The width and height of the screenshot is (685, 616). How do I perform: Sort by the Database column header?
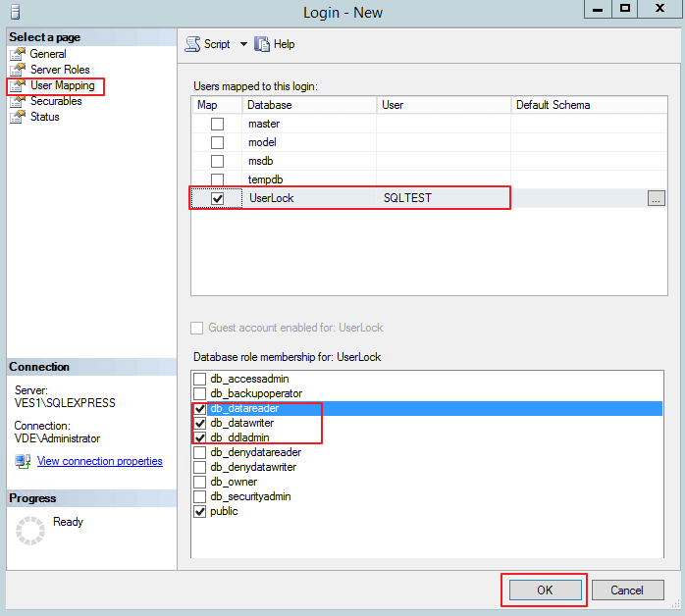[x=309, y=105]
